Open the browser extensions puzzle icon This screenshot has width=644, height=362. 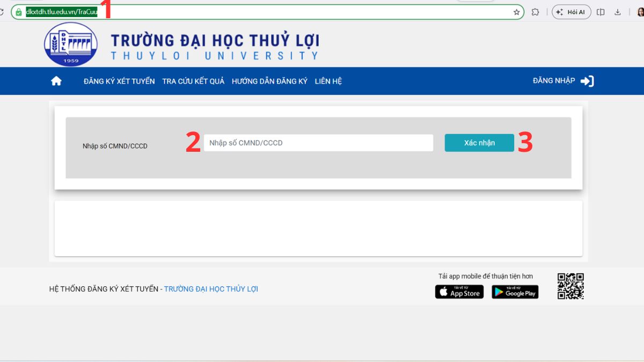click(x=535, y=12)
